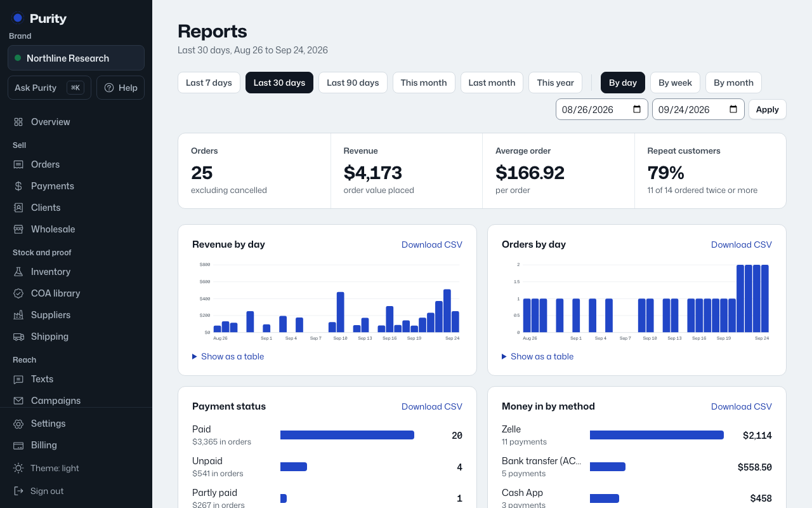The image size is (812, 508).
Task: Click the sun icon for theme
Action: (x=18, y=468)
